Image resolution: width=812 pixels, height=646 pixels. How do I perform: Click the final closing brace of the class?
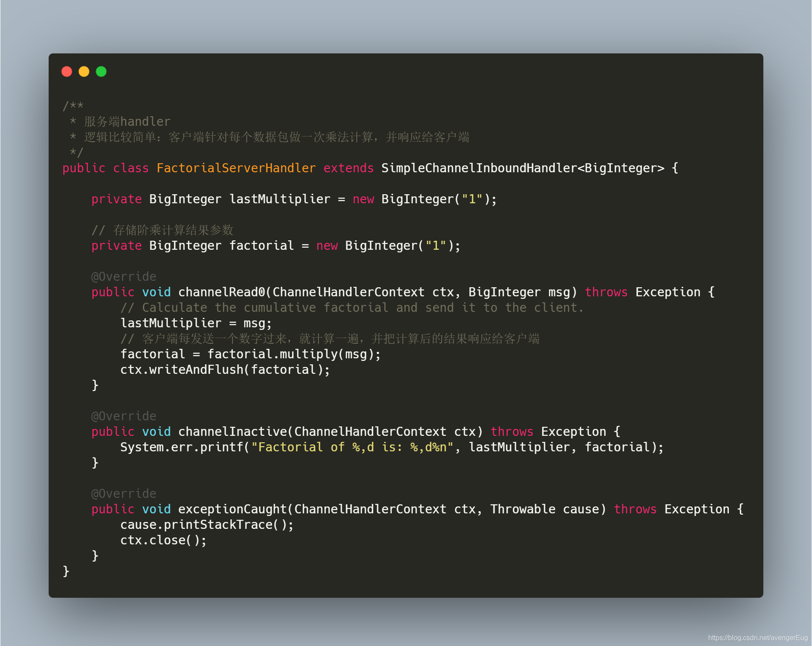pyautogui.click(x=66, y=571)
